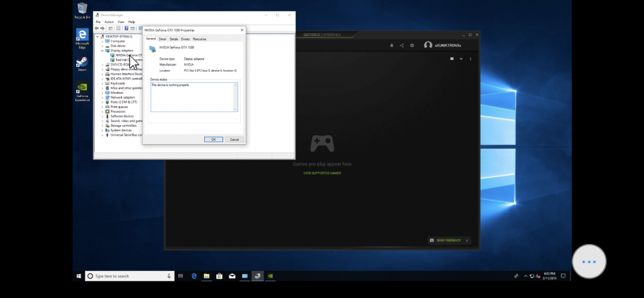644x298 pixels.
Task: Open the File menu in Device Manager
Action: tap(98, 22)
